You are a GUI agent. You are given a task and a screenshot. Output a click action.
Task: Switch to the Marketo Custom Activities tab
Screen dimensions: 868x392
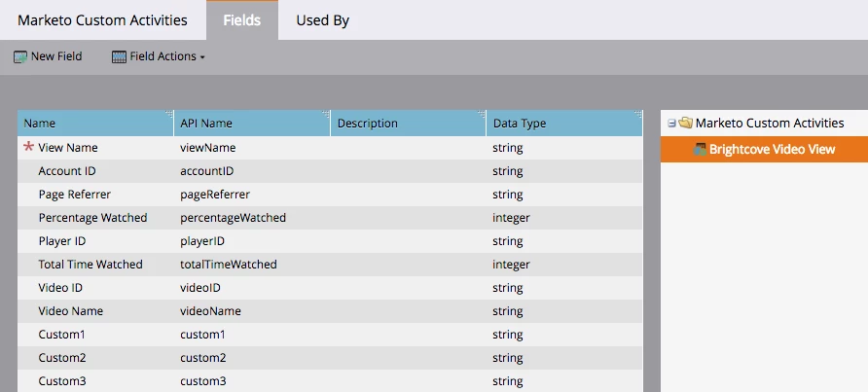pyautogui.click(x=102, y=20)
